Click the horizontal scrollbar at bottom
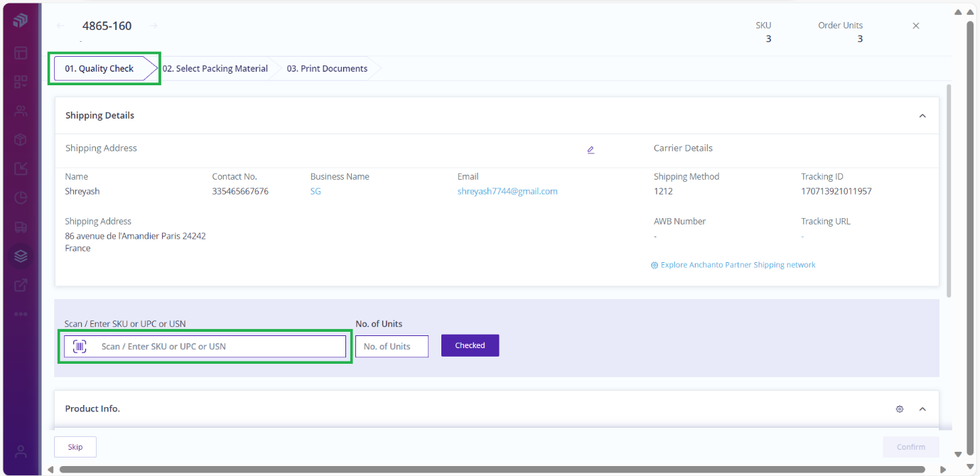Viewport: 980px width, 476px height. [x=492, y=470]
